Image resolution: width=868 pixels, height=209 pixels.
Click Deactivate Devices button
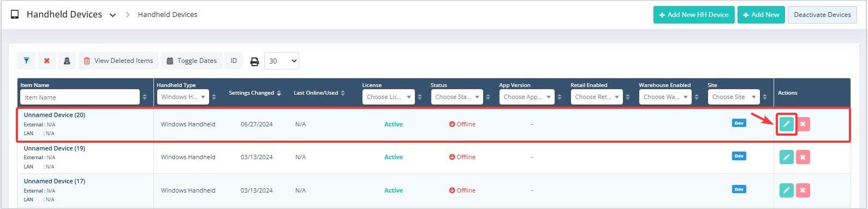tap(822, 15)
